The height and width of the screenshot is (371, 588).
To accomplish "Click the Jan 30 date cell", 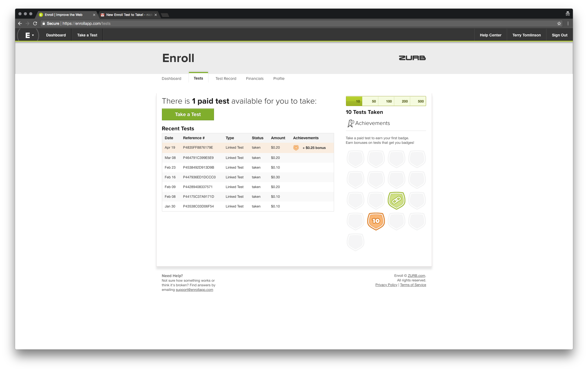I will pos(170,206).
